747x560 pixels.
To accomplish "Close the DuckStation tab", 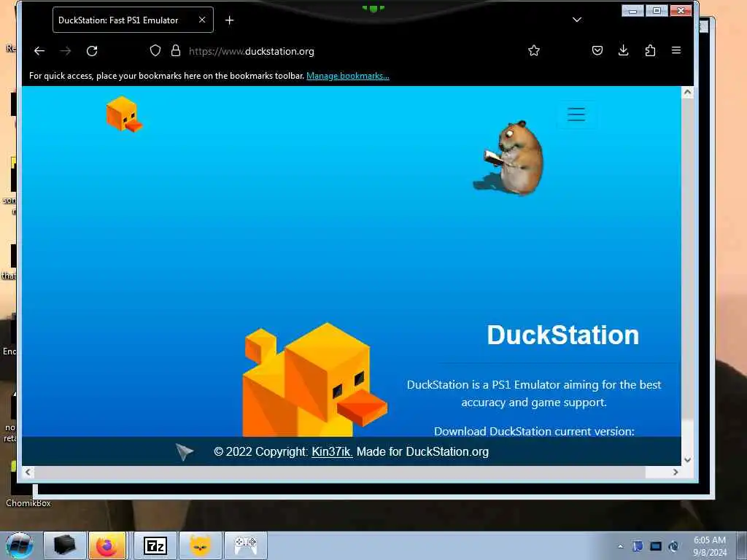I will pos(202,20).
